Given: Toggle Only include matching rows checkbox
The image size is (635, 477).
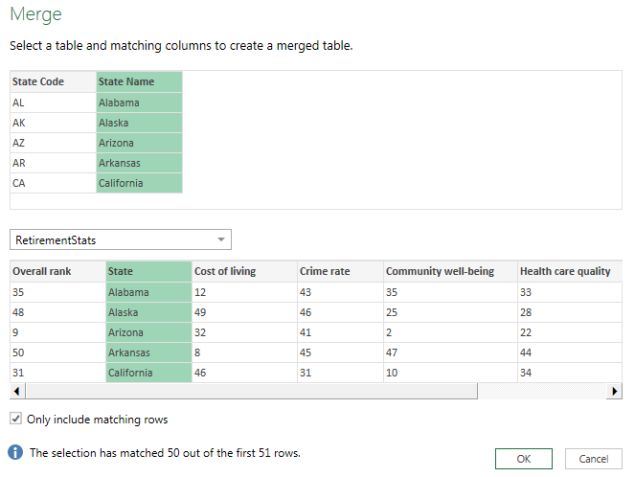Looking at the screenshot, I should coord(16,419).
